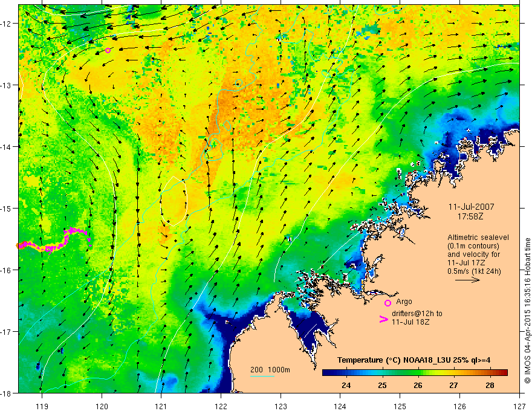Click latitude axis label -15
The image size is (532, 411).
point(7,208)
